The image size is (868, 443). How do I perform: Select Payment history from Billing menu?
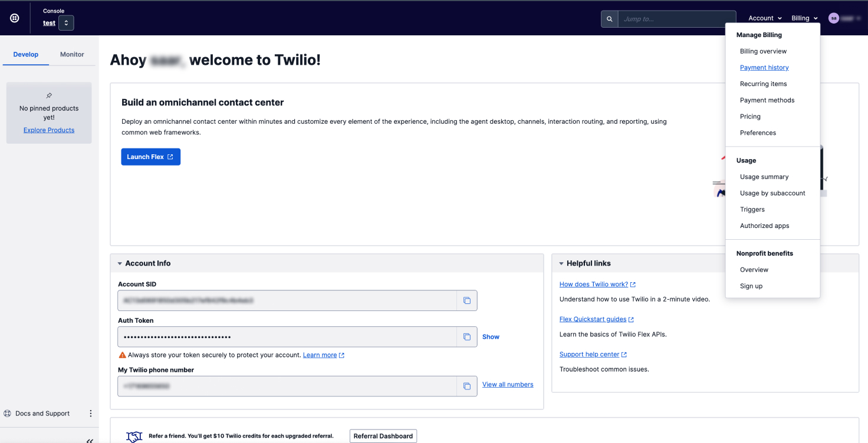coord(764,68)
